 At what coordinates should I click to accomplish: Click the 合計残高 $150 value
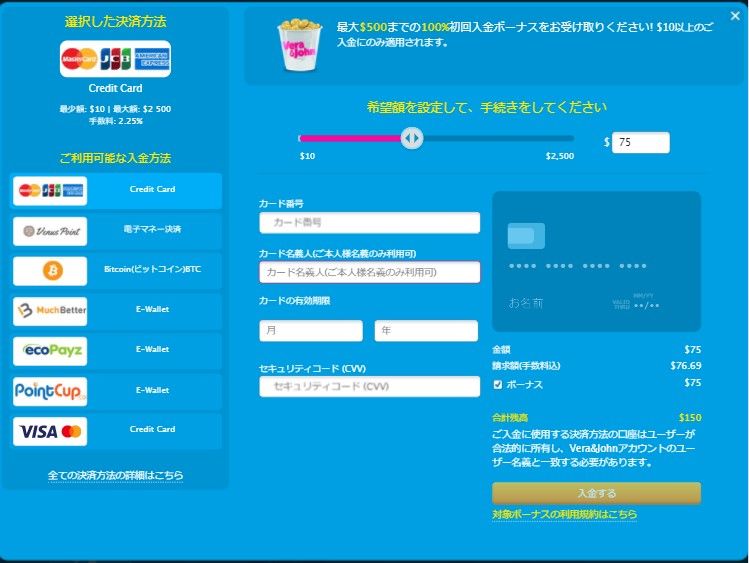(x=690, y=418)
